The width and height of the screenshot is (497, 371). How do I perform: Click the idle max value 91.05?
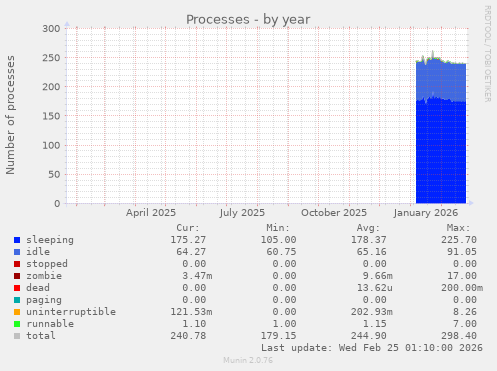[462, 252]
